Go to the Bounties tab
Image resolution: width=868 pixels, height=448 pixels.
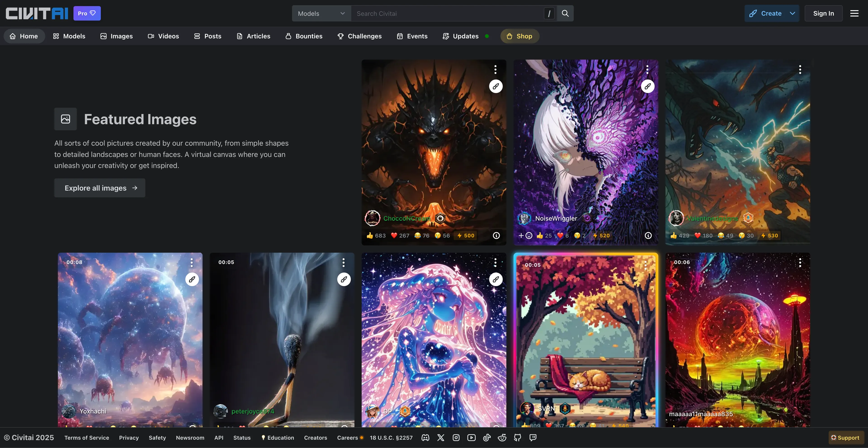click(x=304, y=36)
